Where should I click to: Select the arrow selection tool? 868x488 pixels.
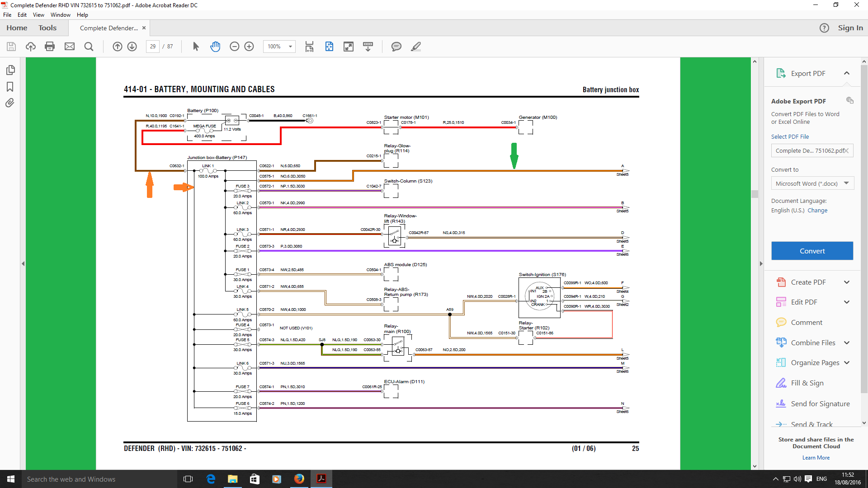pyautogui.click(x=196, y=47)
